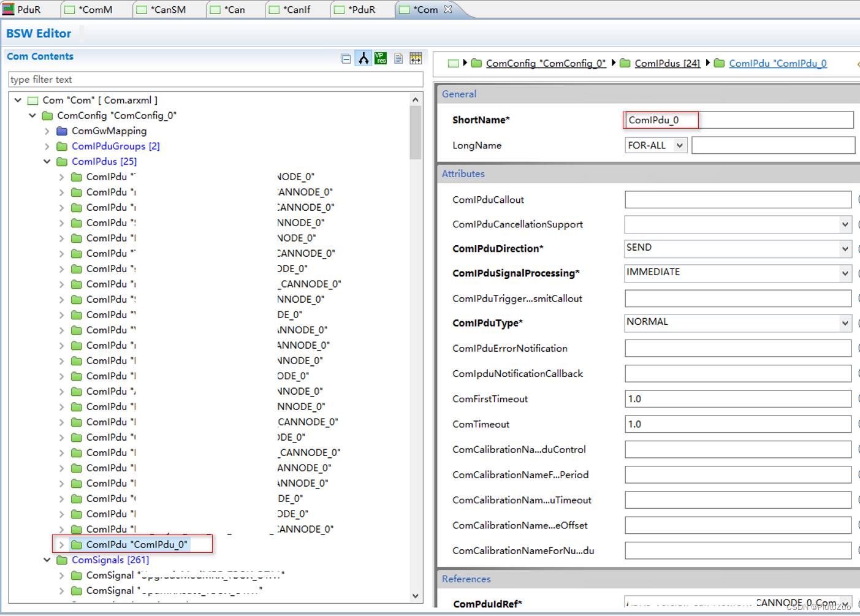This screenshot has height=616, width=860.
Task: Open the LongName FOR-ALL language dropdown
Action: pos(679,145)
